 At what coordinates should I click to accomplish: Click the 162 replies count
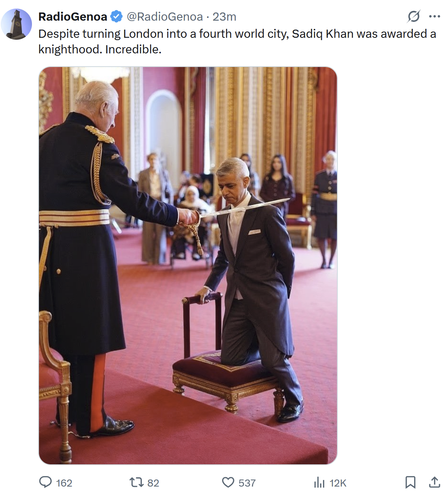pos(64,483)
